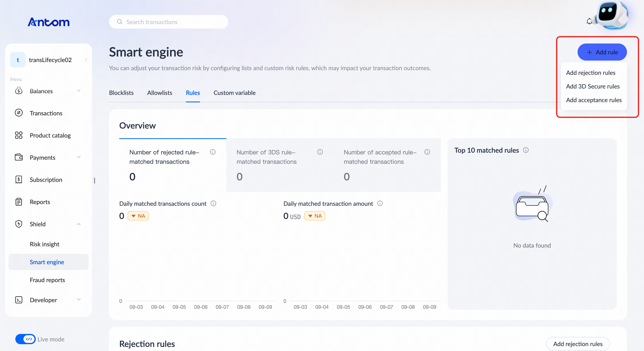Image resolution: width=644 pixels, height=351 pixels.
Task: Choose Add acceptance rules menu item
Action: click(594, 100)
